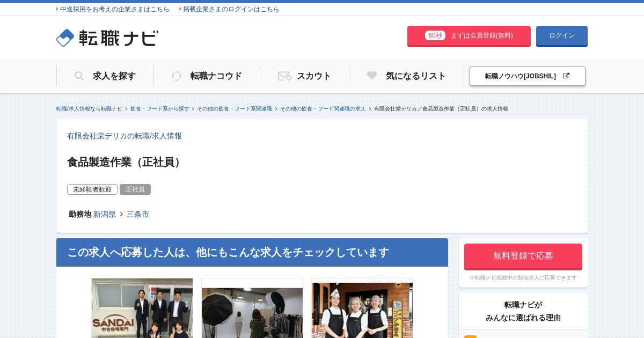The height and width of the screenshot is (338, 644).
Task: Go to 飲食・フード系から探す breadcrumb
Action: tap(159, 109)
